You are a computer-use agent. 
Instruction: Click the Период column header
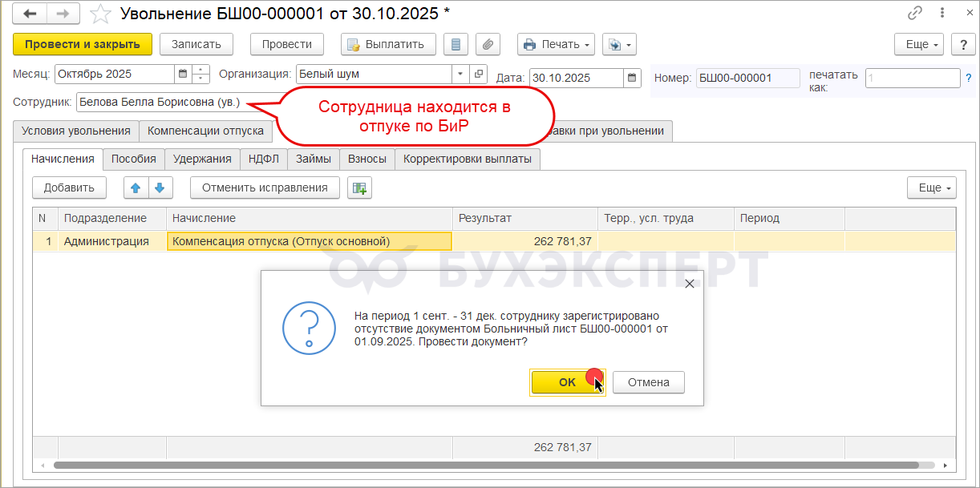789,218
